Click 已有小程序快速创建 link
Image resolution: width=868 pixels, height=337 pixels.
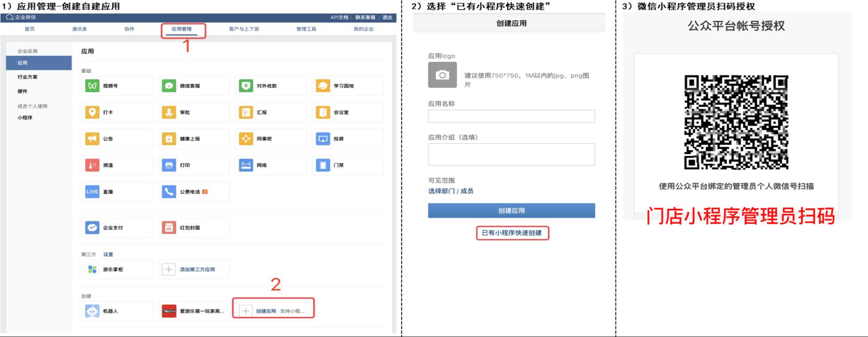[x=512, y=233]
